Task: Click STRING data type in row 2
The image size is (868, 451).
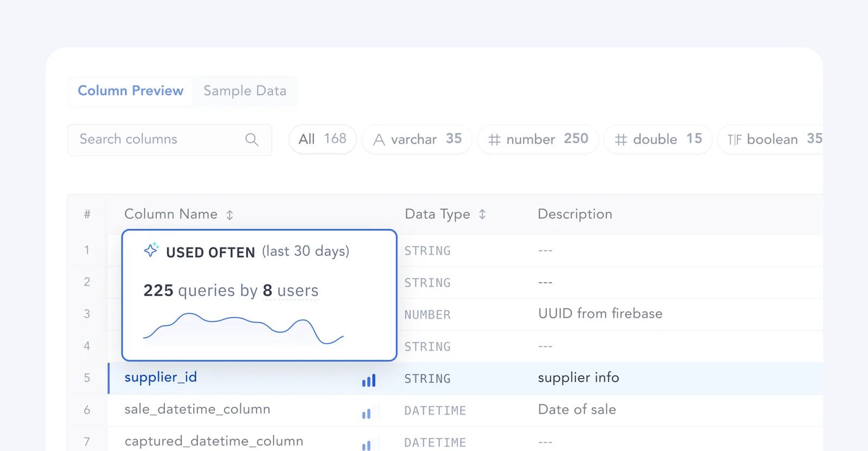Action: pyautogui.click(x=427, y=283)
